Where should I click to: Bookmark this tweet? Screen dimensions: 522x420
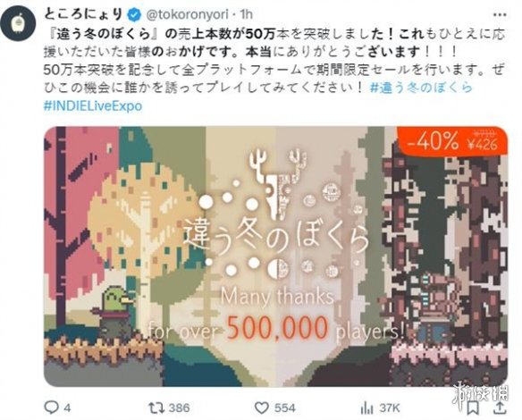coord(472,407)
